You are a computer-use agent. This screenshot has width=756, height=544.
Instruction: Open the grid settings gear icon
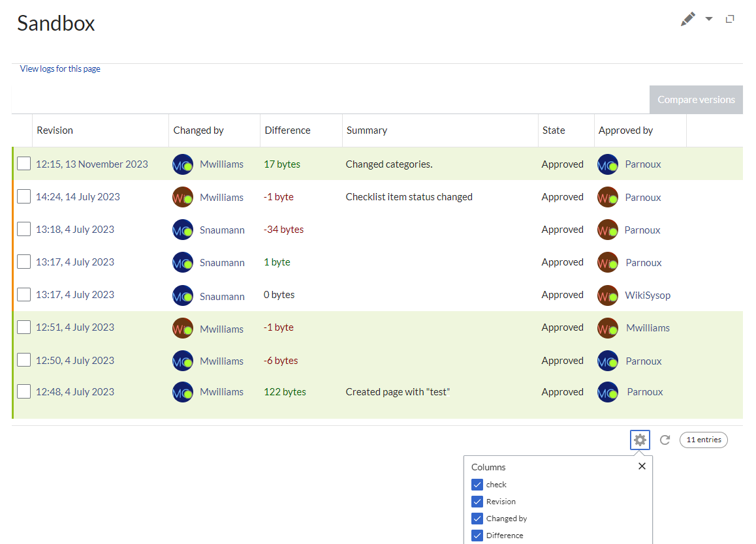point(640,440)
